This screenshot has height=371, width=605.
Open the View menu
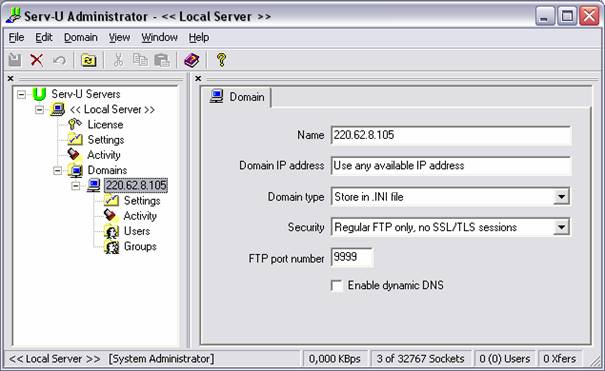[x=119, y=37]
